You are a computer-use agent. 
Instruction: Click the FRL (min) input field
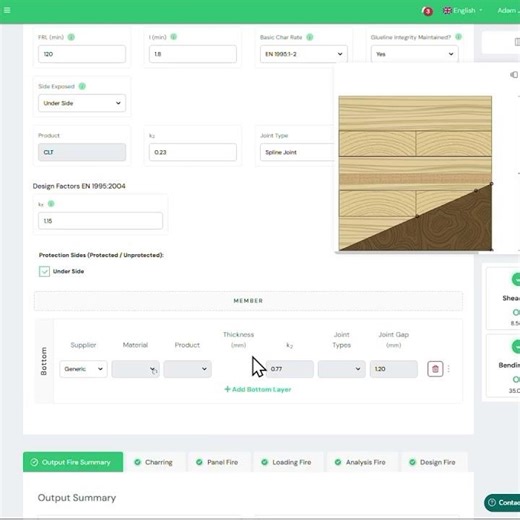point(82,54)
